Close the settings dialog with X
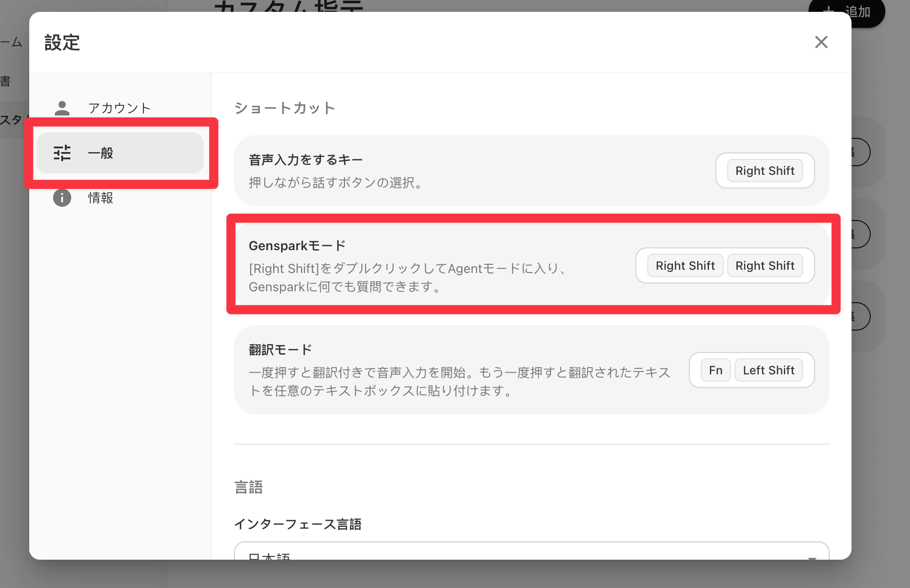Screen dimensions: 910x588 click(821, 42)
